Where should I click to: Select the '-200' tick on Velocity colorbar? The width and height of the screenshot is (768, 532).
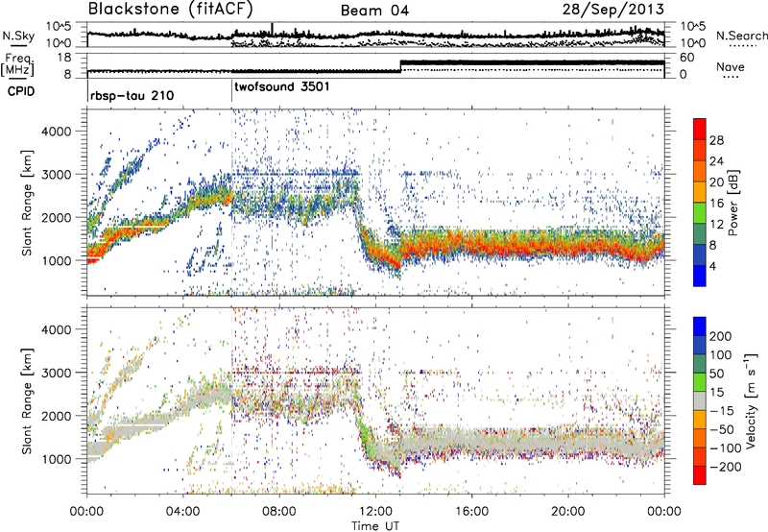coord(725,467)
